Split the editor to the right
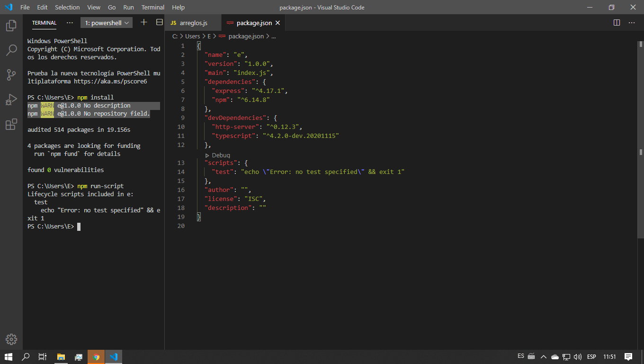 pyautogui.click(x=617, y=23)
